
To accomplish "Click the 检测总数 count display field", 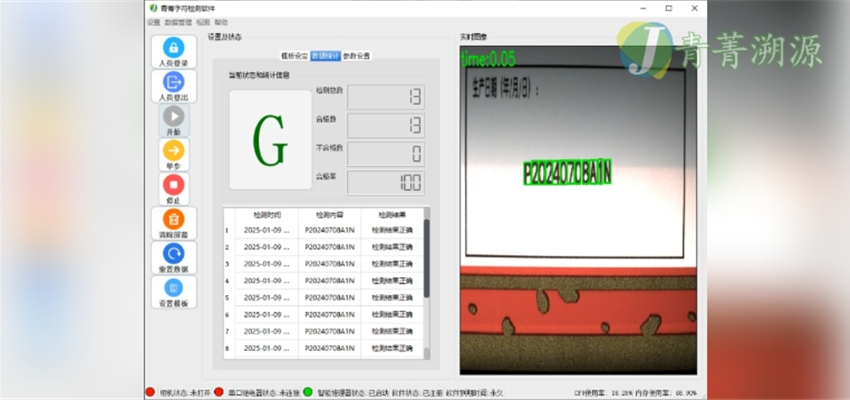I will 385,97.
